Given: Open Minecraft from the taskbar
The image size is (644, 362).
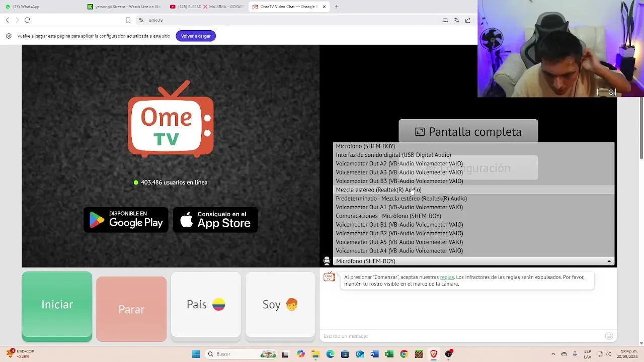Looking at the screenshot, I should pos(419,354).
